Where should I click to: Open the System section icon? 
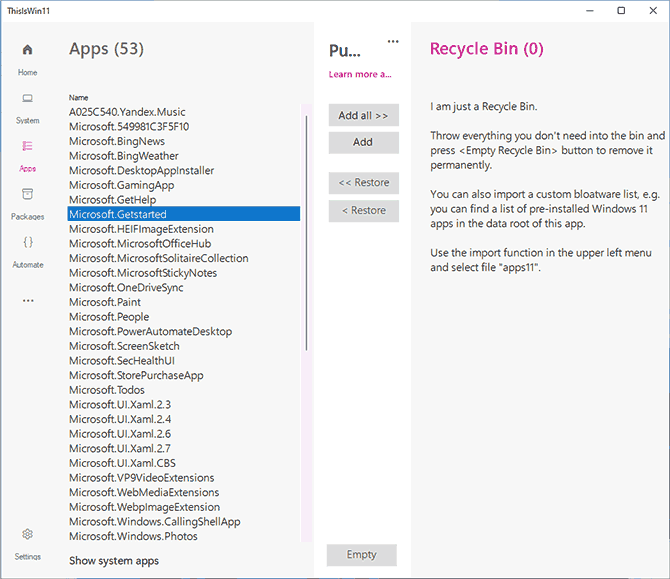coord(27,98)
